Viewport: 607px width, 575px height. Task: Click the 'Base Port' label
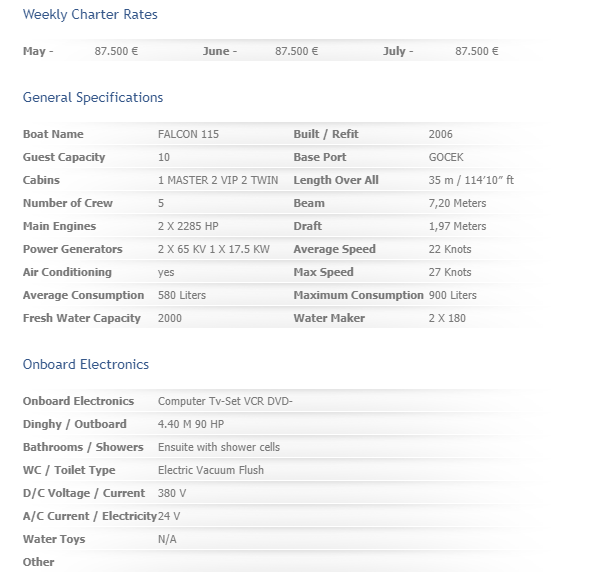[x=320, y=157]
